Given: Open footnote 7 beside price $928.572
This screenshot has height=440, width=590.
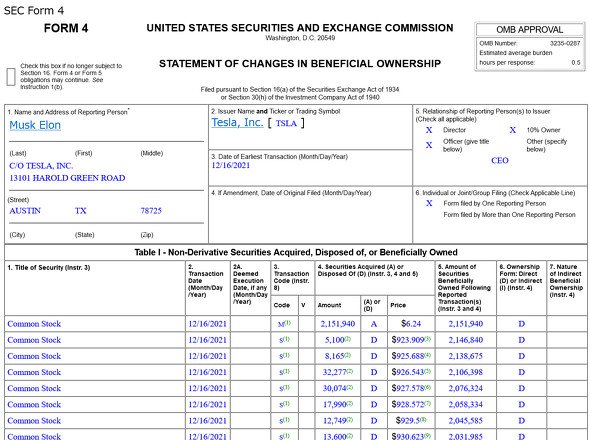Looking at the screenshot, I should click(x=427, y=403).
